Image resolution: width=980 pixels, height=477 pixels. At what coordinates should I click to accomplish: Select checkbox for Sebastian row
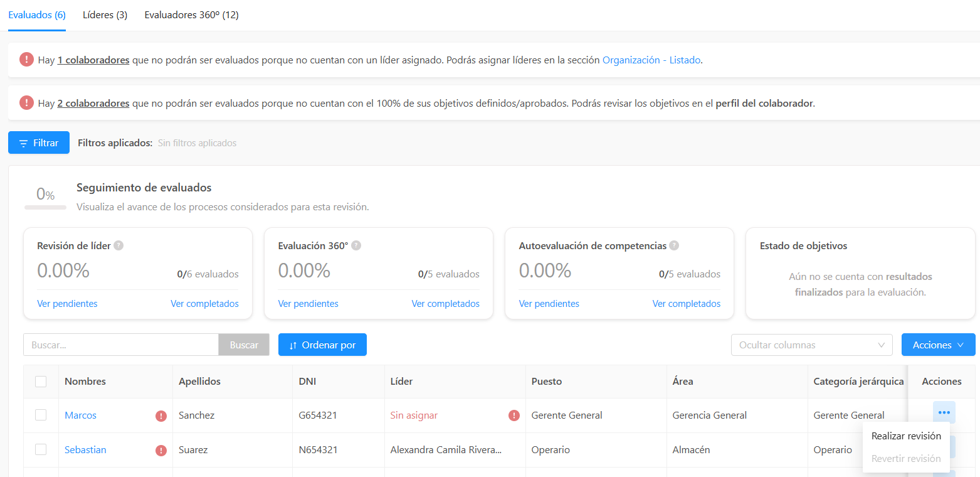point(41,449)
